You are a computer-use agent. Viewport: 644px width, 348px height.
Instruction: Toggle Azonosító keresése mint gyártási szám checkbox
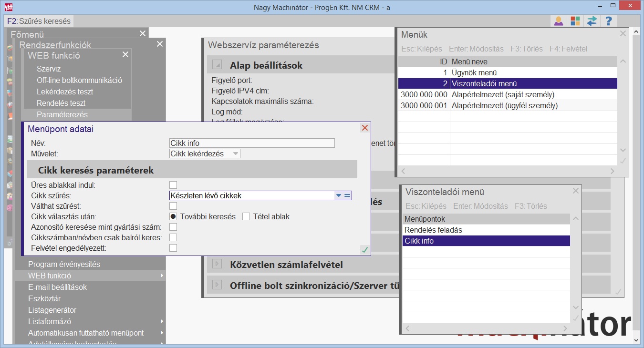click(173, 227)
